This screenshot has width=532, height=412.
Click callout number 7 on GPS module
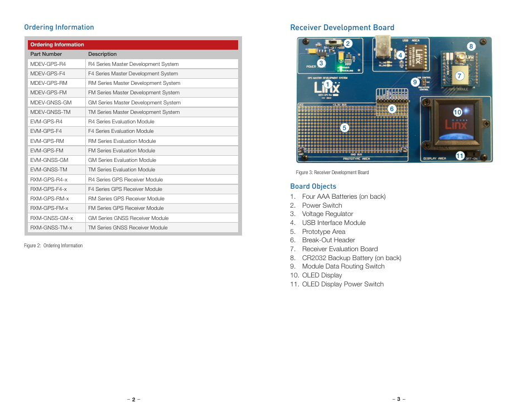460,76
